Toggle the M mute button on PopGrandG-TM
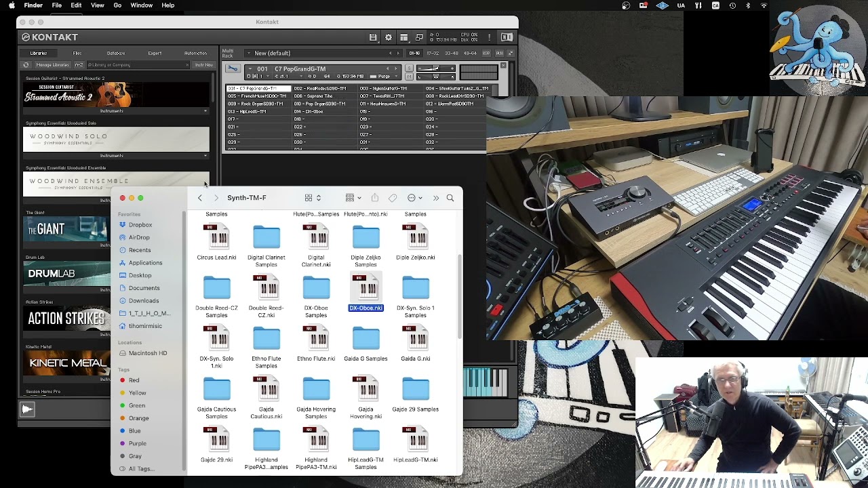The width and height of the screenshot is (868, 488). (409, 76)
